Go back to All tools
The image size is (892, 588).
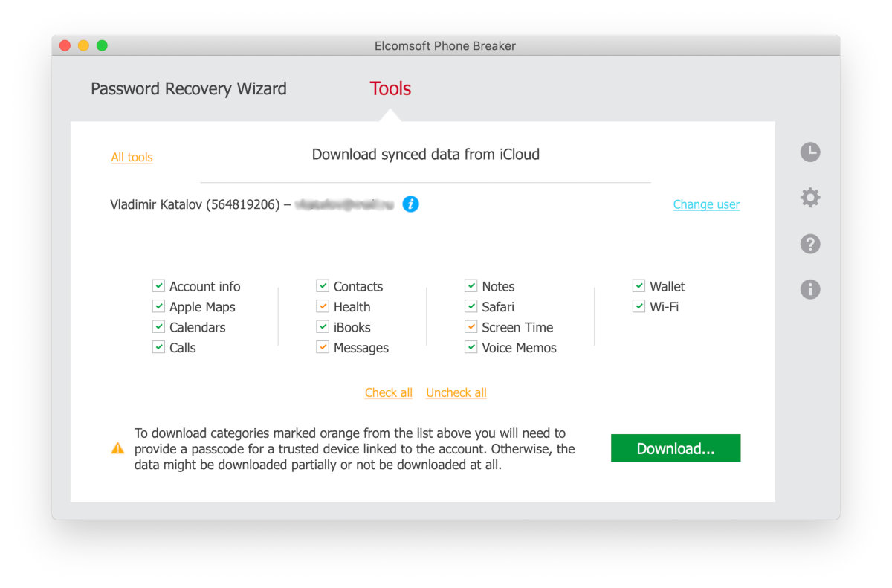tap(132, 157)
